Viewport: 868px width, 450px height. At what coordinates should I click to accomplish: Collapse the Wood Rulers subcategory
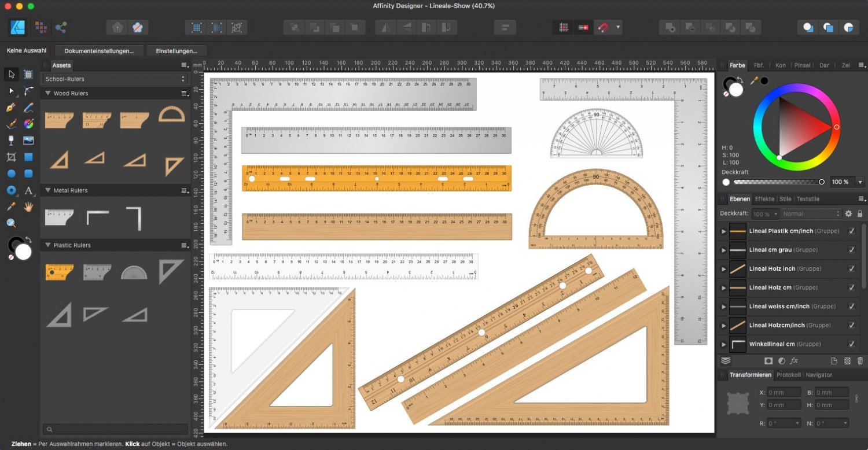point(48,93)
